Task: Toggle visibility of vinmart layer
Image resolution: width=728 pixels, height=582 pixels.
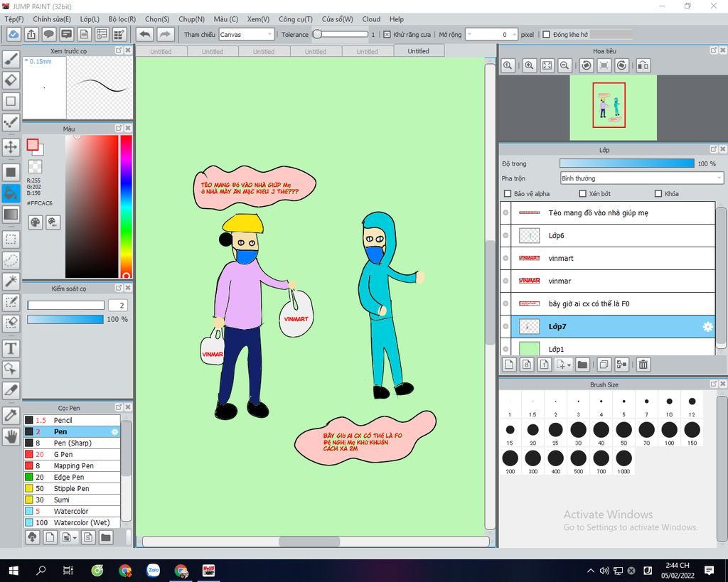Action: (505, 258)
